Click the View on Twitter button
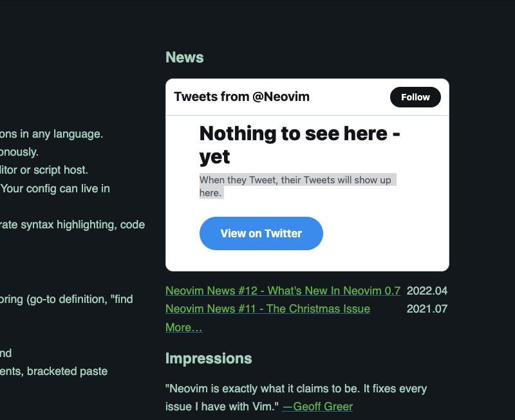Screen dimensions: 515x420 (261, 233)
